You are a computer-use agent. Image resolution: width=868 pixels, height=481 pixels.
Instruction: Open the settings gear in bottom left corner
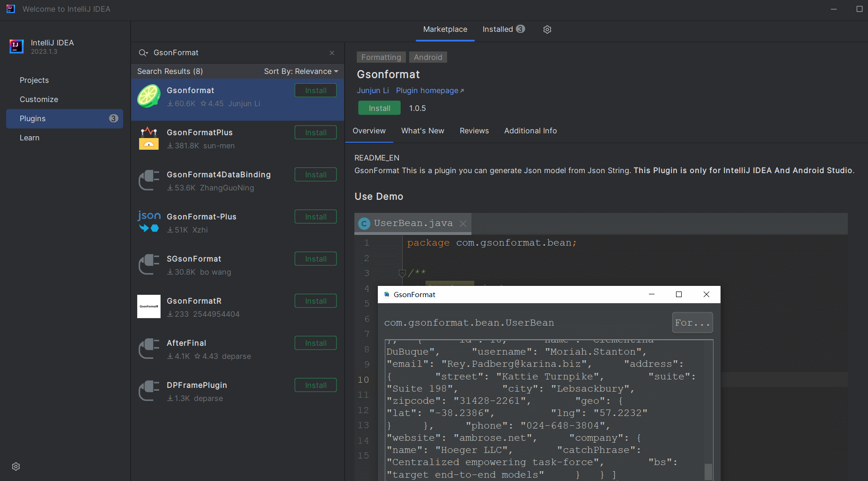[x=15, y=466]
